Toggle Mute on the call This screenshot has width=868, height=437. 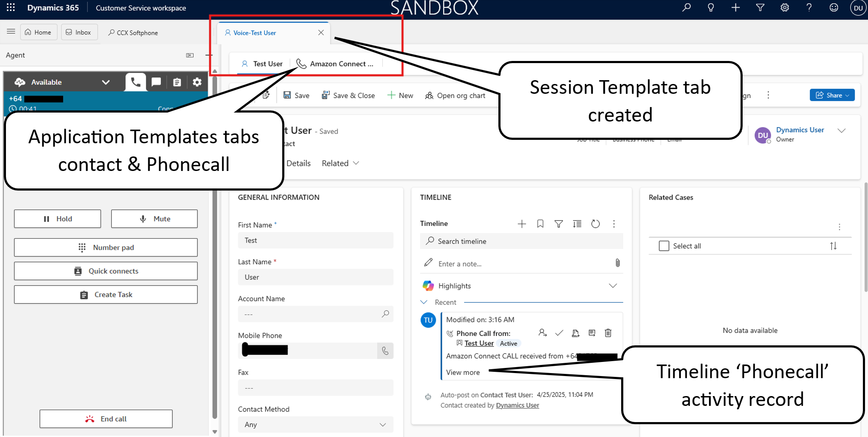coord(154,219)
